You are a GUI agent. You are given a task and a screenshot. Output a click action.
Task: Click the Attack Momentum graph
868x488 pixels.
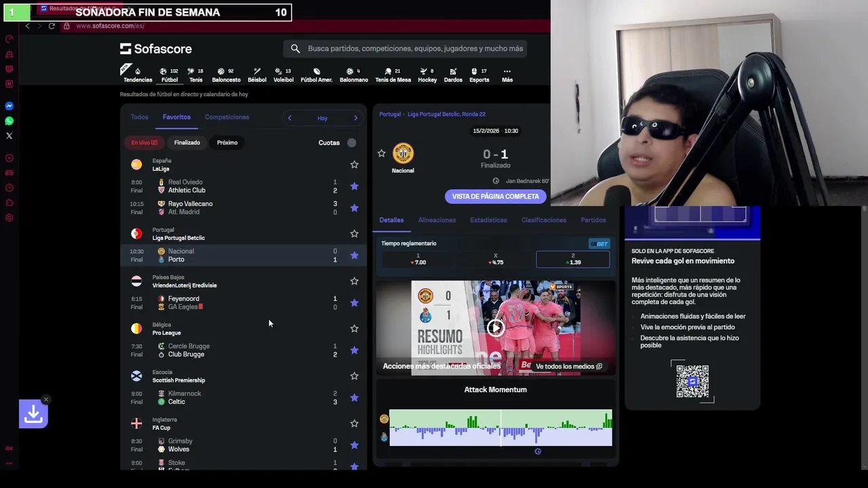pyautogui.click(x=500, y=428)
